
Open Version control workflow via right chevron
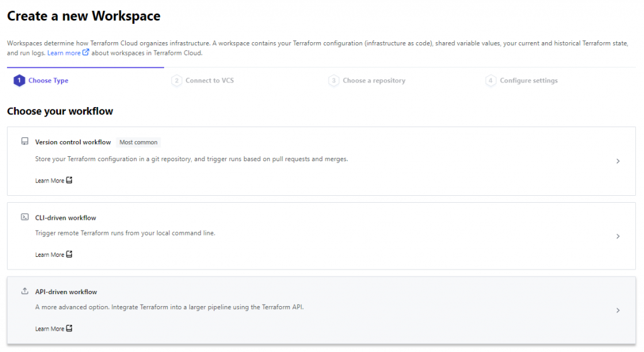(x=618, y=161)
